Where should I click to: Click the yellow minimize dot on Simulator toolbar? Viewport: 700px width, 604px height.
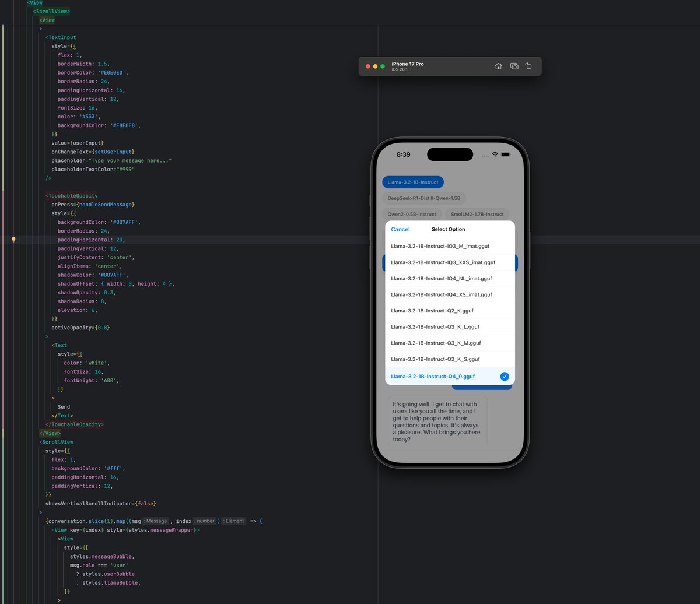[376, 66]
